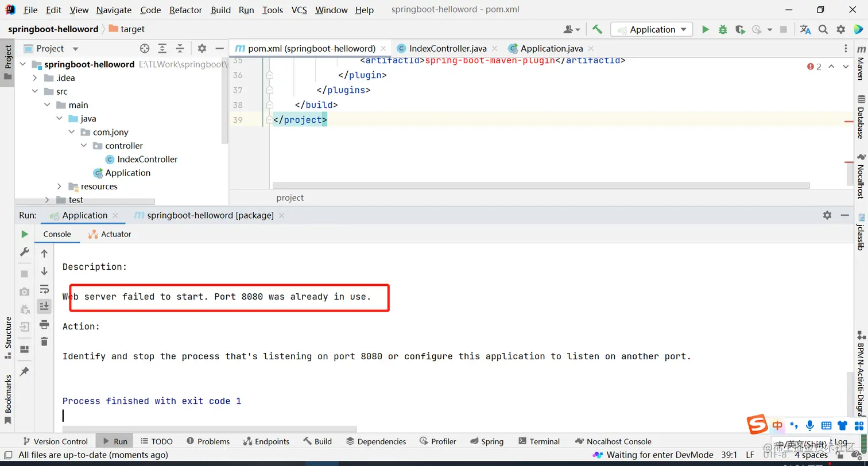Click the LF line separator in status bar
Viewport: 868px width, 466px height.
tap(750, 455)
